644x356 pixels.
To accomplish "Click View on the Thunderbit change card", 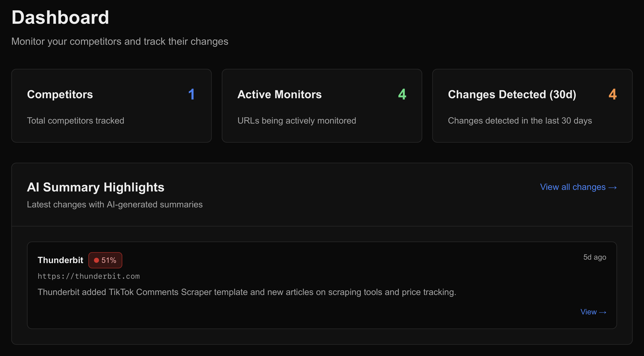I will point(589,312).
